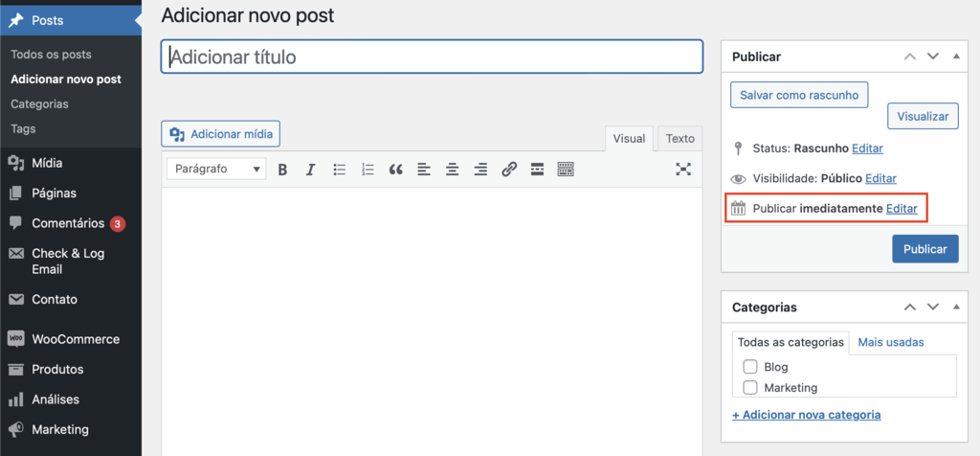Enable distraction-free fullscreen writing mode
Screen dimensions: 980x456
pos(683,169)
